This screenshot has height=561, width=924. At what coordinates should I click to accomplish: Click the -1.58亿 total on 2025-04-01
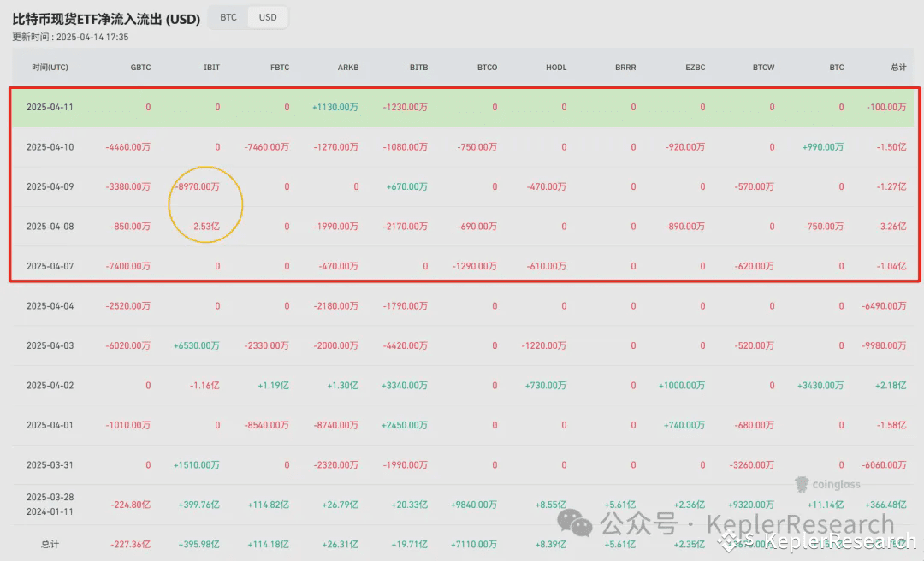click(x=891, y=426)
